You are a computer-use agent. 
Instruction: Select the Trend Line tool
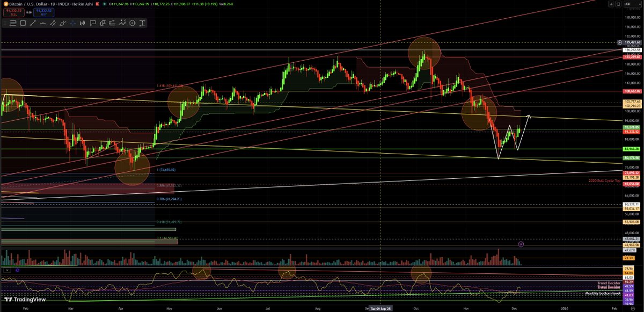coord(32,23)
